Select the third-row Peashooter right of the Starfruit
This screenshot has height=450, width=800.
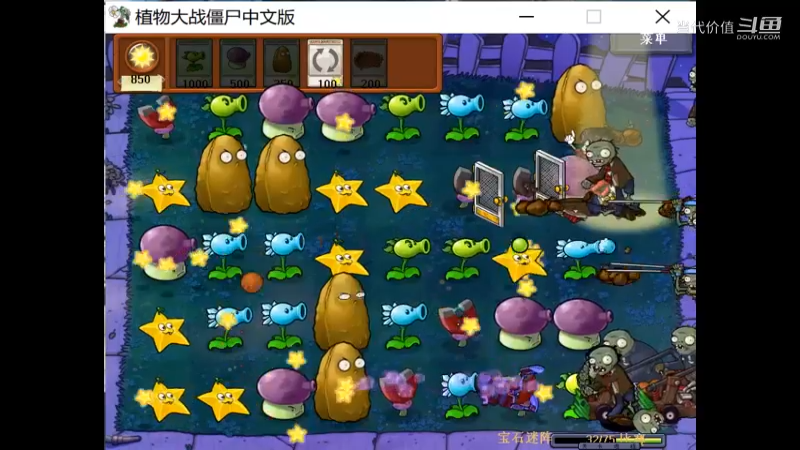point(406,259)
